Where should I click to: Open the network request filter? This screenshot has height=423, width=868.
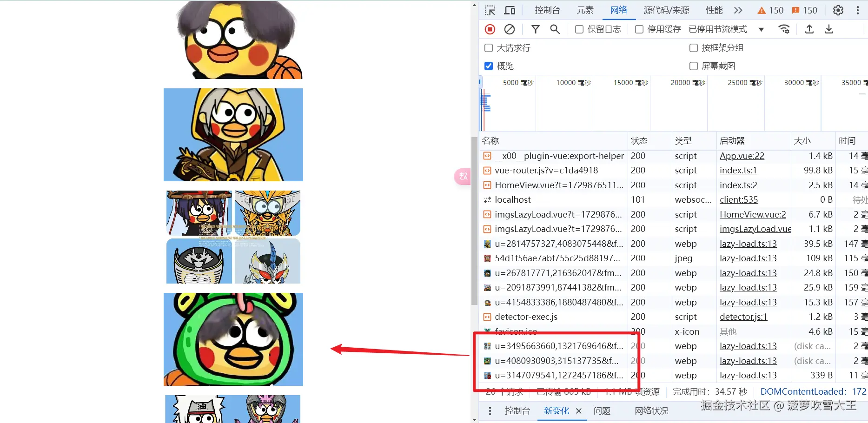click(x=536, y=29)
